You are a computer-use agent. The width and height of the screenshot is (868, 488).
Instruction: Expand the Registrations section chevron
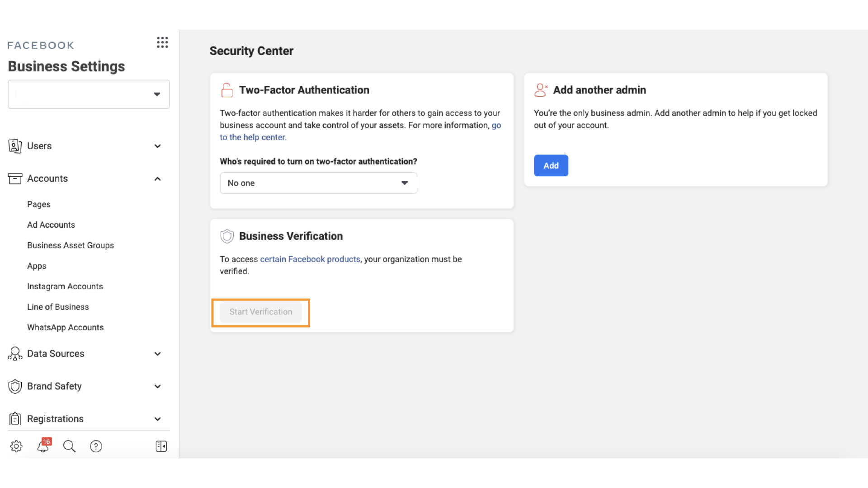(x=157, y=419)
